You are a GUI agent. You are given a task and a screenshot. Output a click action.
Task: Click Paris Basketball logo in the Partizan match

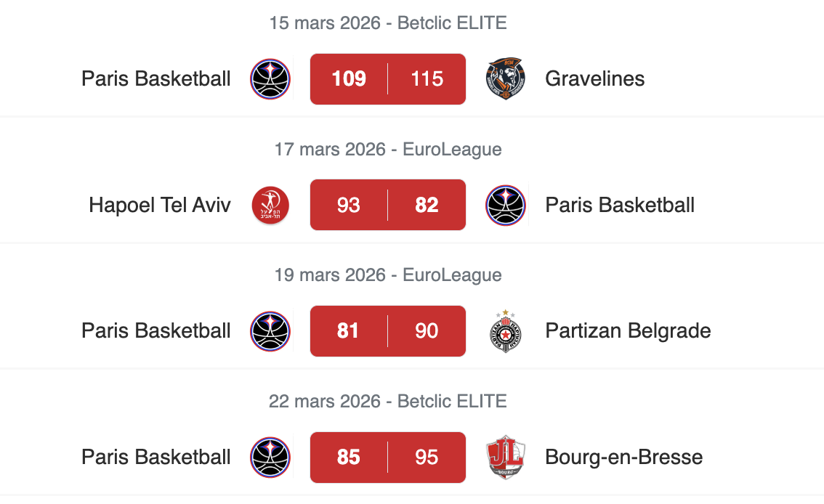(x=270, y=331)
